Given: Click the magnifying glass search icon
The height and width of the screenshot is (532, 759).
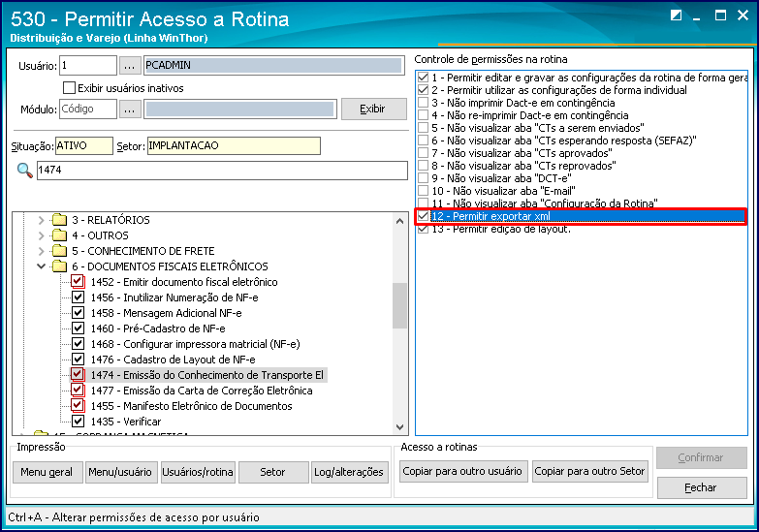Looking at the screenshot, I should [x=24, y=170].
